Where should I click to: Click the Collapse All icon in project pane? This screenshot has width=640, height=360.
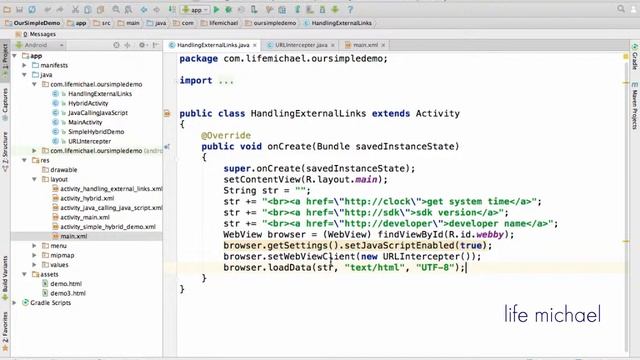tap(127, 45)
